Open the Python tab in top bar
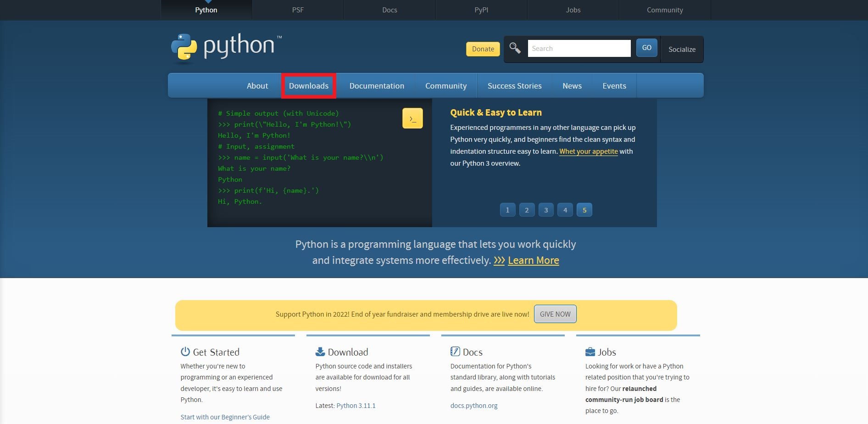The image size is (868, 424). (x=206, y=10)
